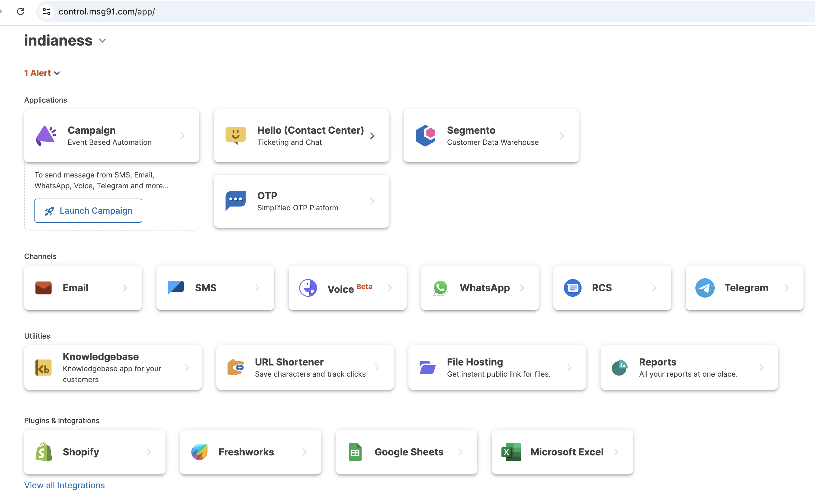Open View all Integrations link
The image size is (815, 504).
coord(64,485)
